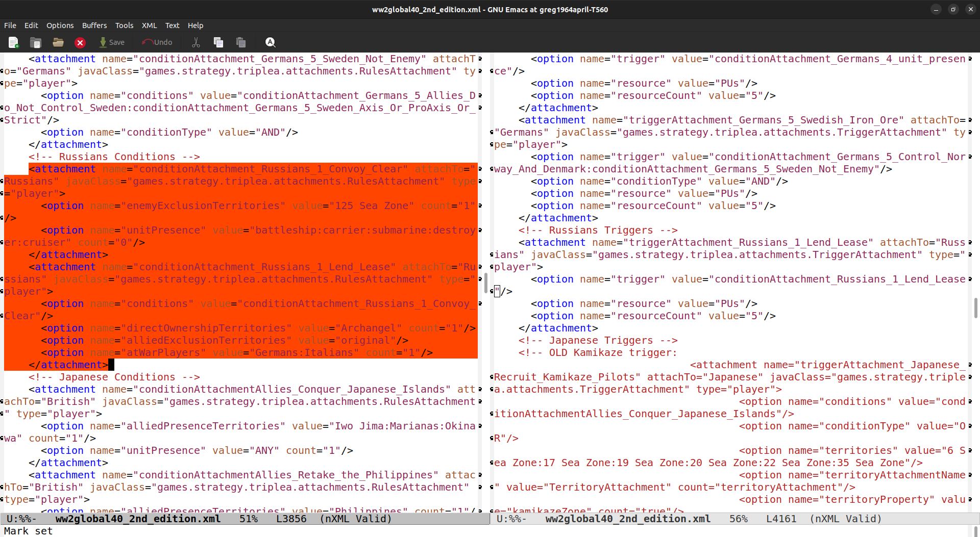The height and width of the screenshot is (537, 980).
Task: Click the "Russians Triggers" comment in right pane
Action: point(598,231)
